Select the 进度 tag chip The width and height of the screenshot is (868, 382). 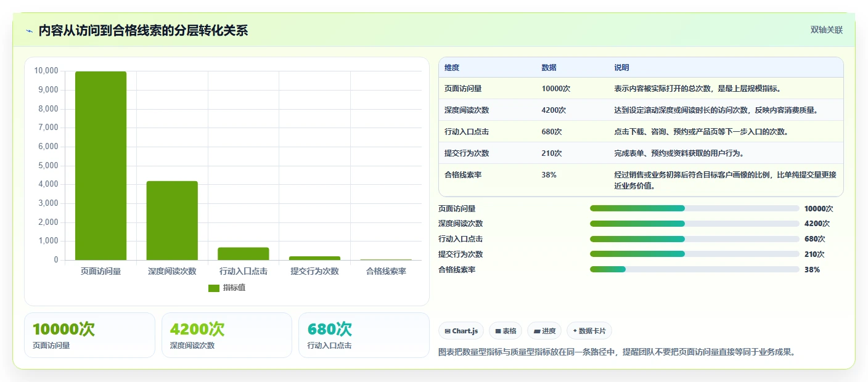tap(544, 331)
